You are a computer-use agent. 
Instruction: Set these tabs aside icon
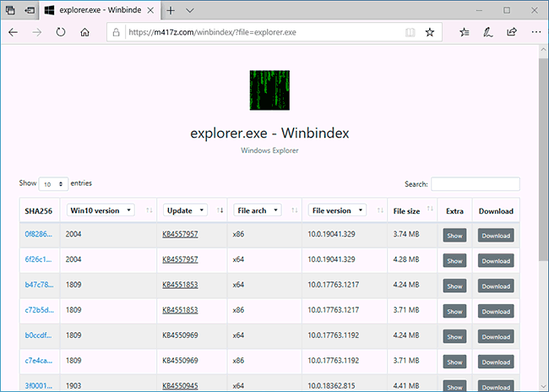30,10
